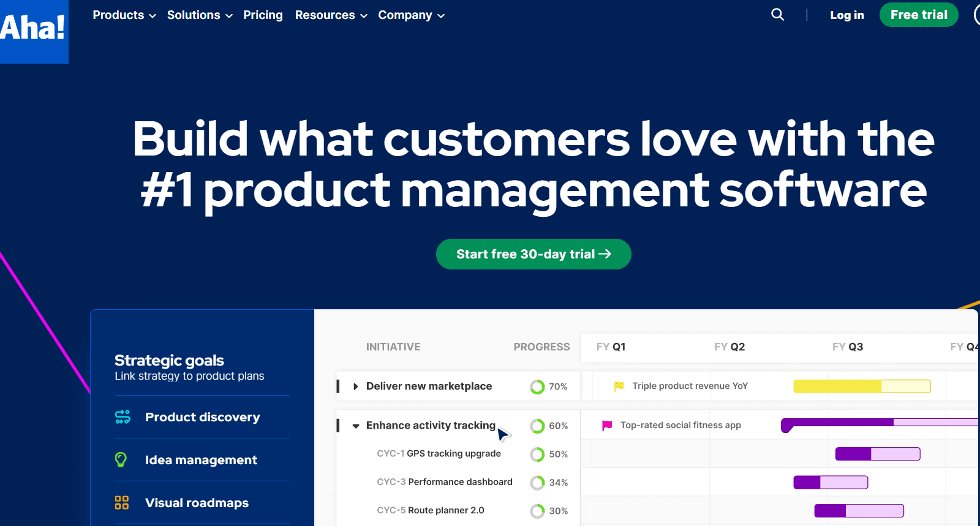Expand the Solutions menu

[200, 15]
